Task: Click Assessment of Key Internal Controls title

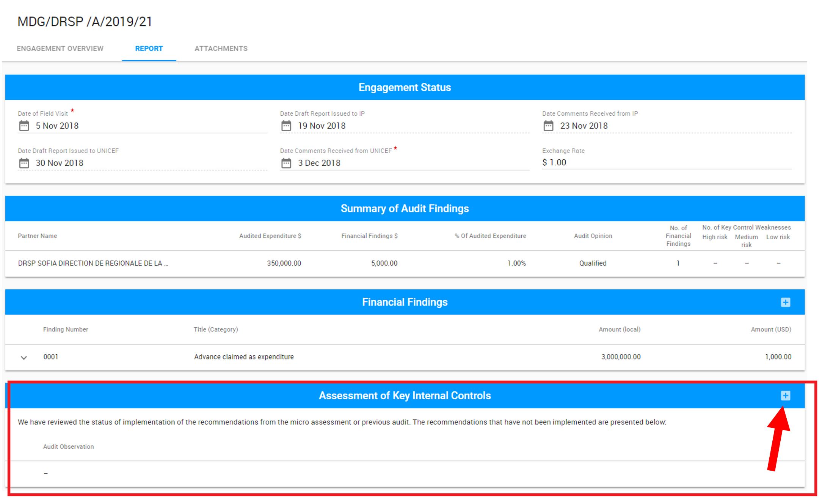Action: [405, 396]
